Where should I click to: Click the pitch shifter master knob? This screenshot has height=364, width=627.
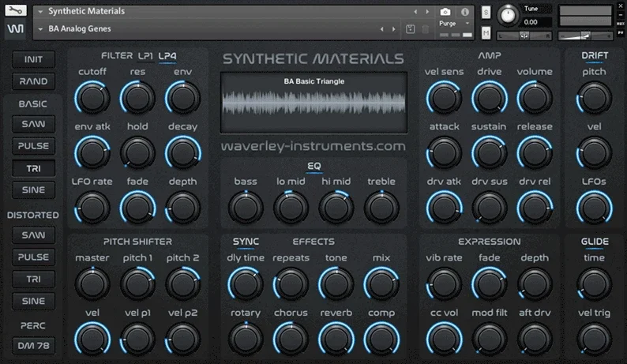click(92, 284)
